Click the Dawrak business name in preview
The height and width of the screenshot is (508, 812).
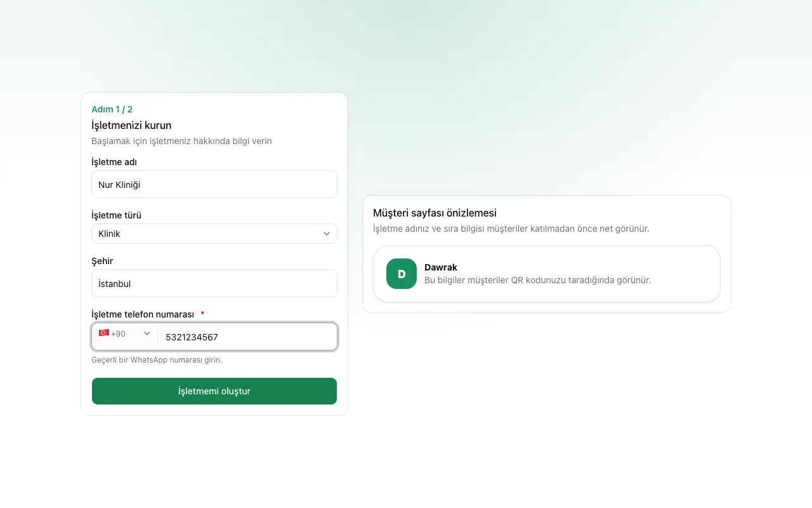click(441, 267)
